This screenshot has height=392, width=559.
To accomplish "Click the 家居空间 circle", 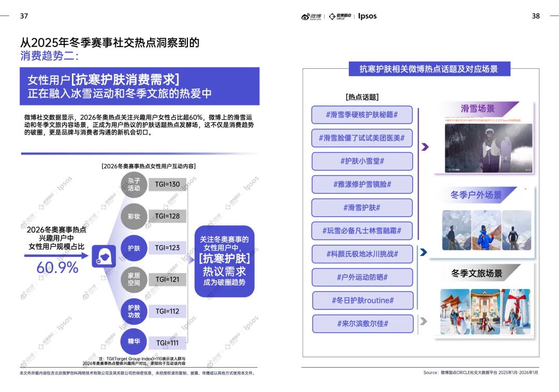I will point(134,279).
